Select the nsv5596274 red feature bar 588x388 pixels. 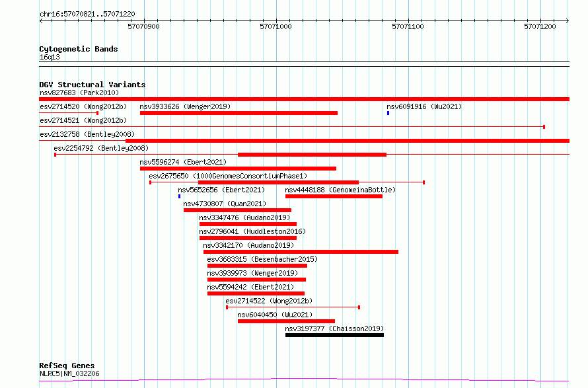(238, 169)
